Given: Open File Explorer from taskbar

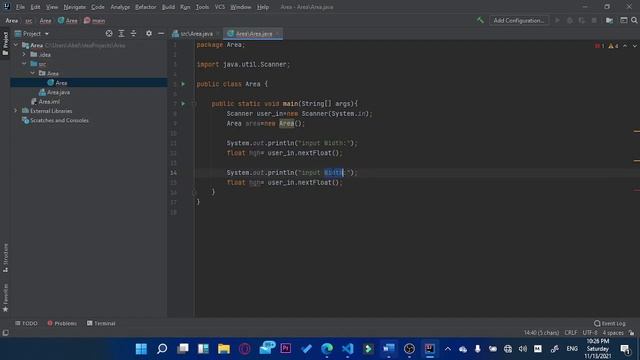Looking at the screenshot, I should [224, 349].
